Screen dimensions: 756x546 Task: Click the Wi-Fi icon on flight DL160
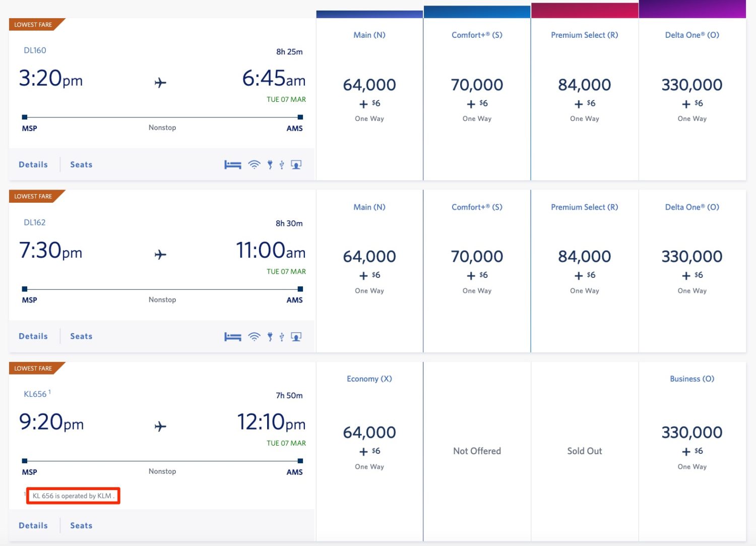[x=255, y=165]
